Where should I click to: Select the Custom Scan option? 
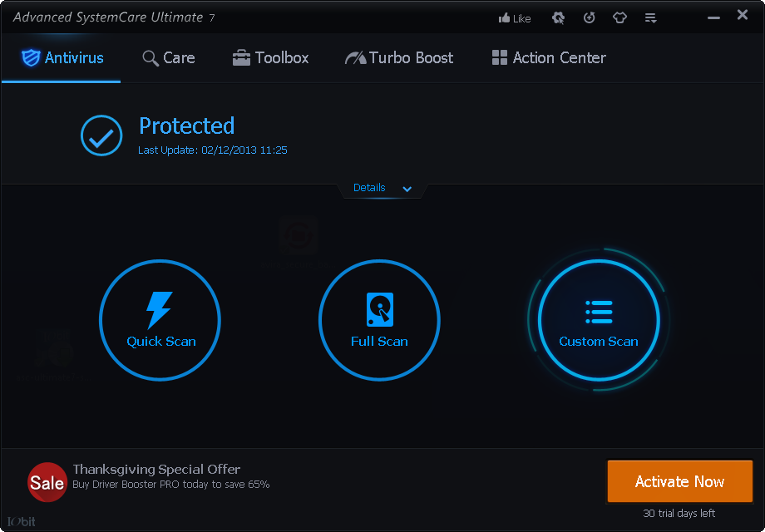tap(599, 320)
